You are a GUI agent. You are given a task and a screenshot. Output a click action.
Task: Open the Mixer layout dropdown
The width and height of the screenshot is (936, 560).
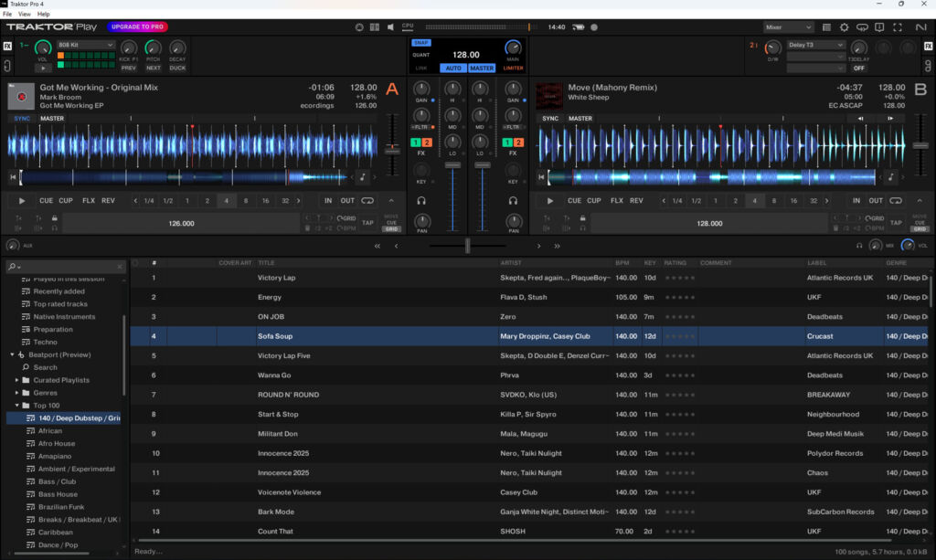click(x=787, y=27)
